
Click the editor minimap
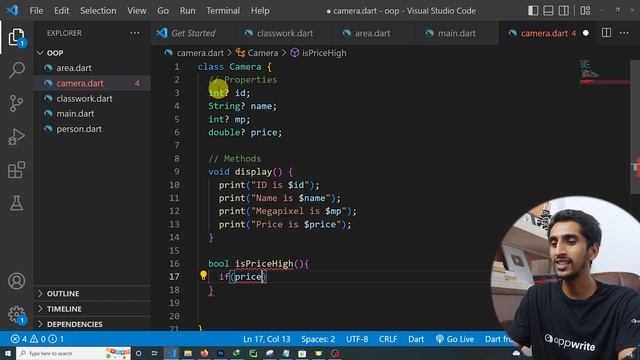coord(604,73)
